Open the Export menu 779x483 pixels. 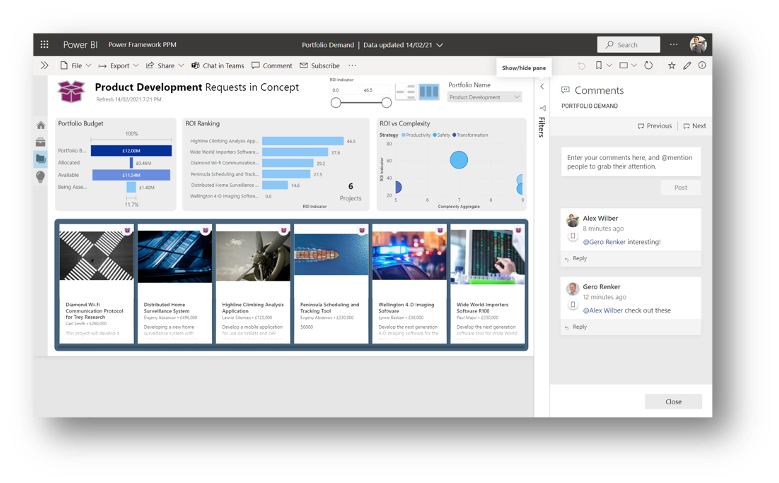(x=125, y=65)
